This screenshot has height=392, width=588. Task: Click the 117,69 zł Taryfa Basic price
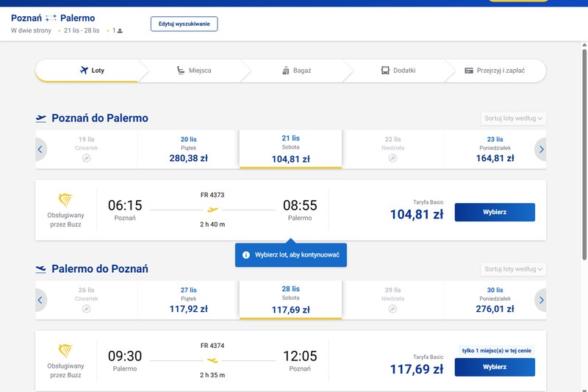pyautogui.click(x=417, y=369)
